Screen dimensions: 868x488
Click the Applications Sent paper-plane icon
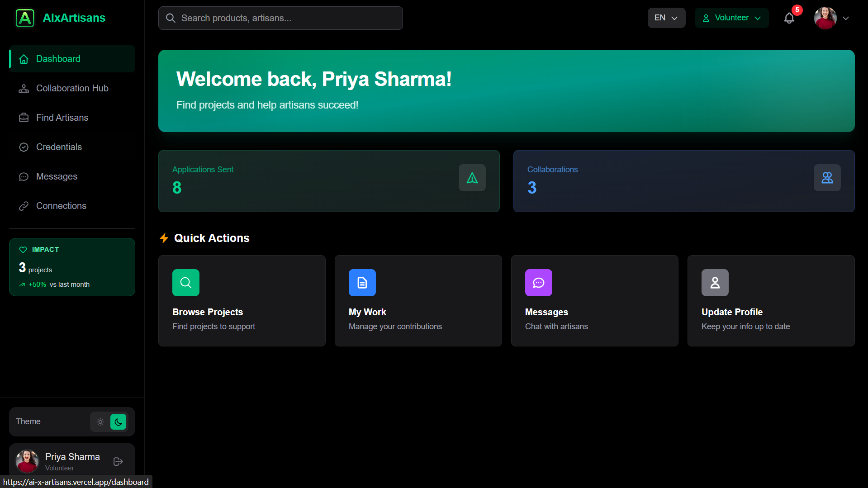click(472, 178)
